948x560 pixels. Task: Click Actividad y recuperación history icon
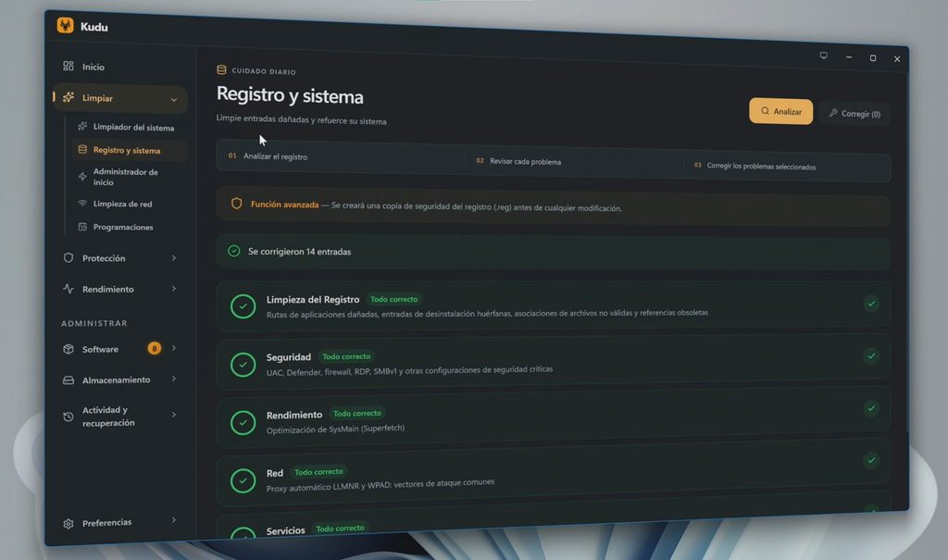[69, 417]
